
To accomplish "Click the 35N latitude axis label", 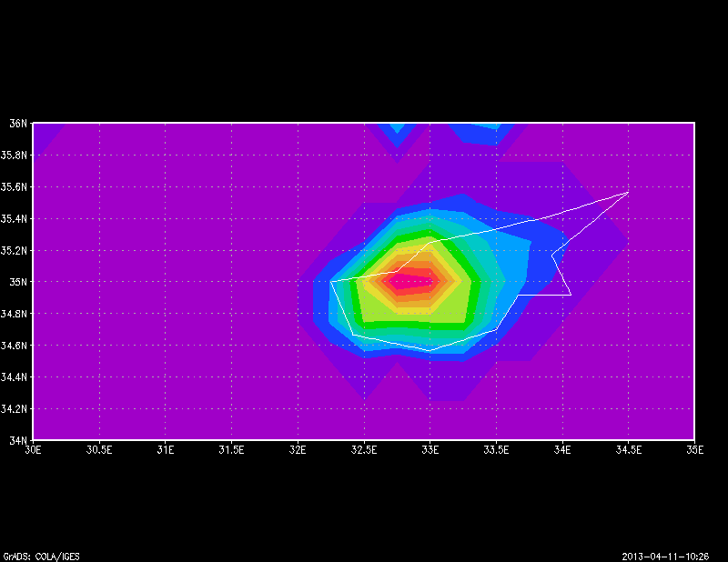I will pyautogui.click(x=18, y=282).
